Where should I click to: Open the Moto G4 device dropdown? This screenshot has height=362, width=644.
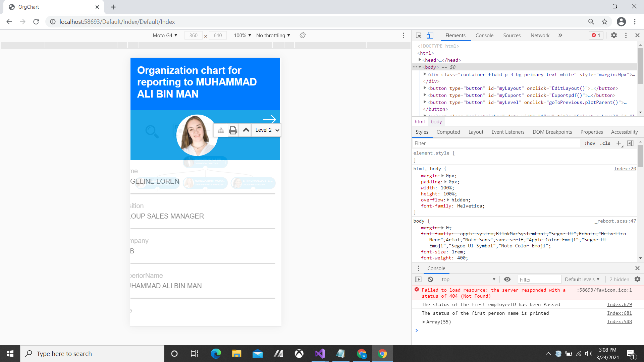(x=165, y=36)
